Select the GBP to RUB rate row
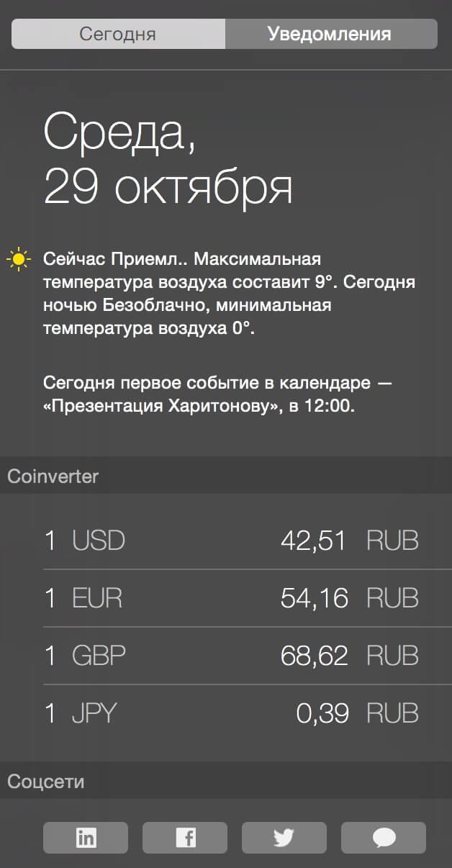The height and width of the screenshot is (868, 452). point(231,656)
